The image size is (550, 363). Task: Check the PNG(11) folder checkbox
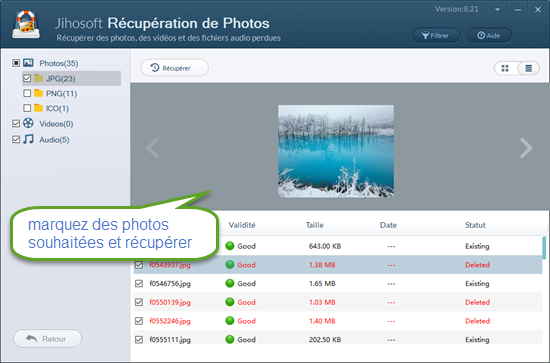pyautogui.click(x=27, y=93)
